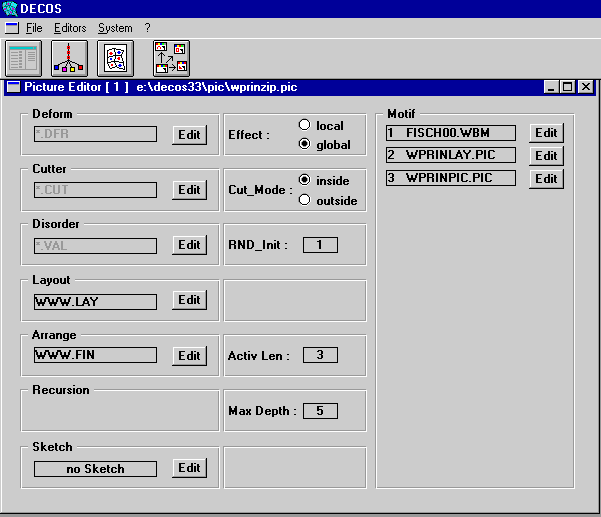Click the Activ Len value field
Screen dimensions: 601x517
tap(320, 355)
